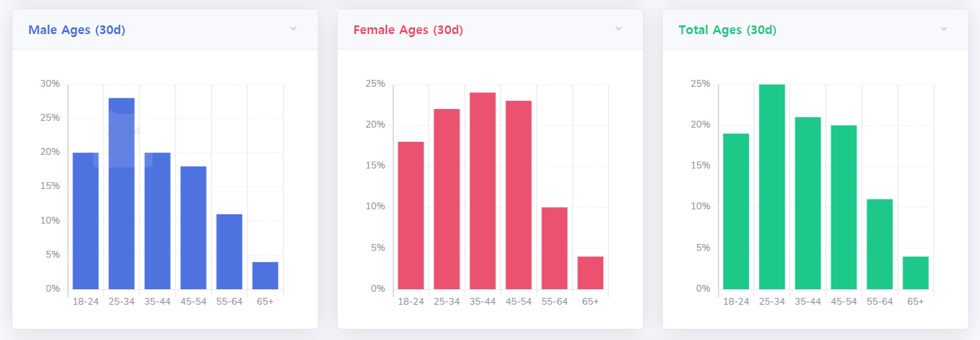Select the female 35-44 red bar
Image resolution: width=980 pixels, height=340 pixels.
[483, 191]
